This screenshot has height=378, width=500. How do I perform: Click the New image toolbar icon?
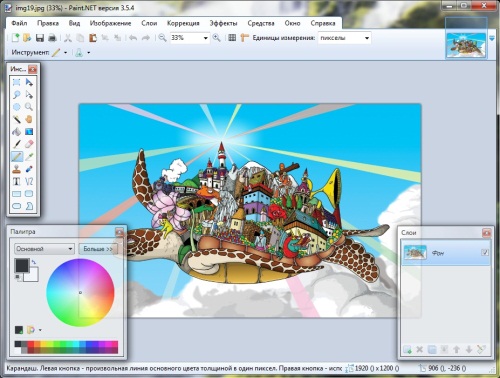point(15,38)
